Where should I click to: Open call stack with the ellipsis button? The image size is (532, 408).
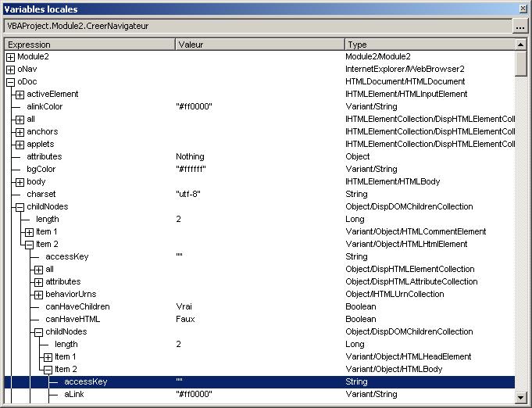click(x=520, y=26)
